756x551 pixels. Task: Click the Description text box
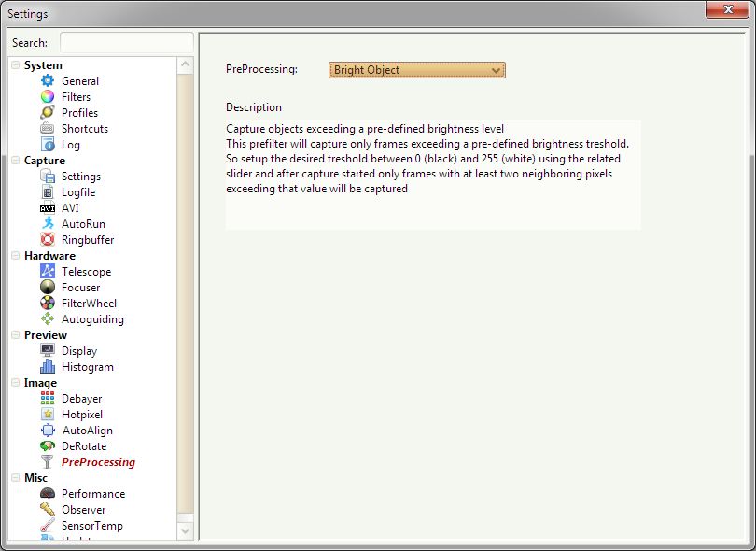click(x=433, y=175)
